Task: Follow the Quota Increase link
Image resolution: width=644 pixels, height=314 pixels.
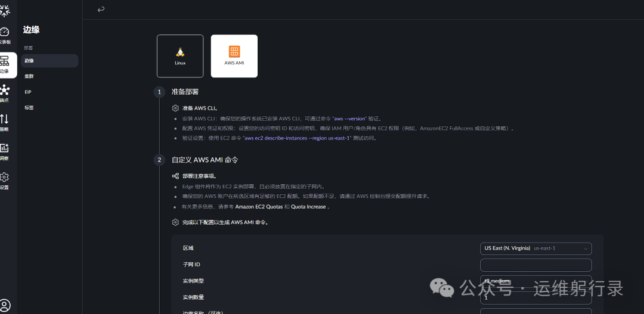Action: pyautogui.click(x=308, y=207)
